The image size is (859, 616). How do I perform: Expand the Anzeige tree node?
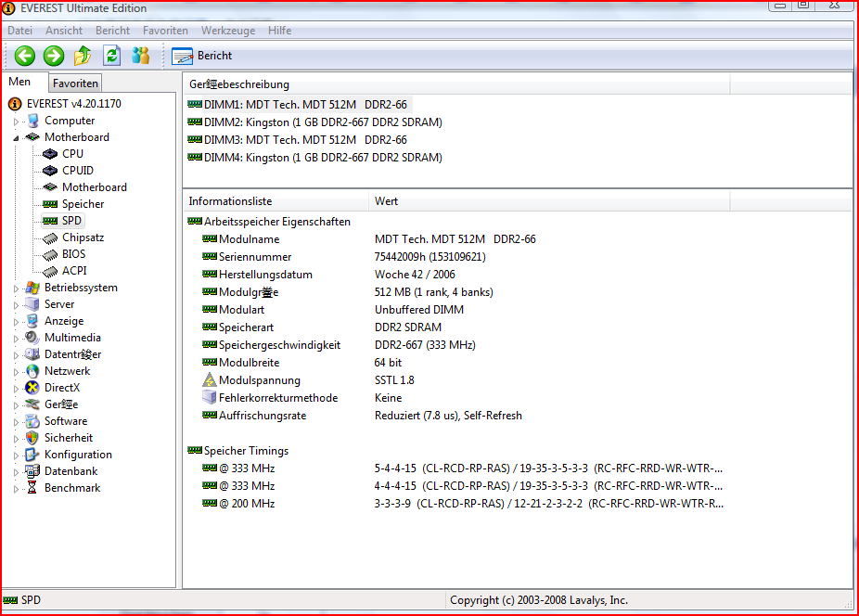(x=16, y=322)
